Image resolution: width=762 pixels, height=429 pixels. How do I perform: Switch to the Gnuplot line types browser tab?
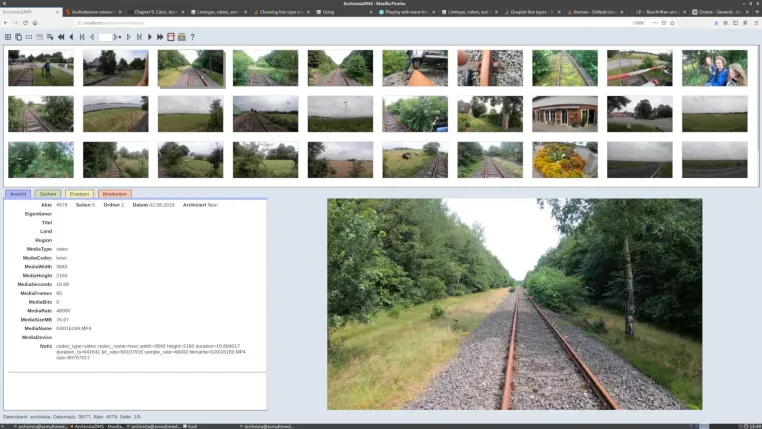pyautogui.click(x=532, y=12)
